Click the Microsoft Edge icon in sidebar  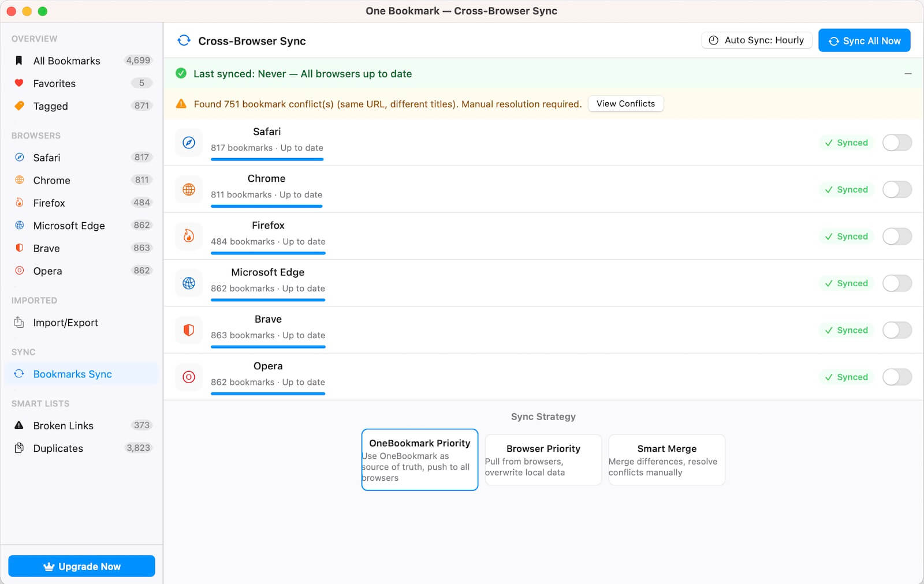19,225
